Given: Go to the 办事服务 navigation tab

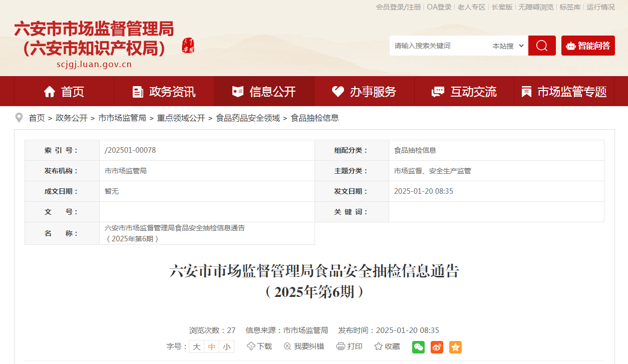Looking at the screenshot, I should pos(364,92).
